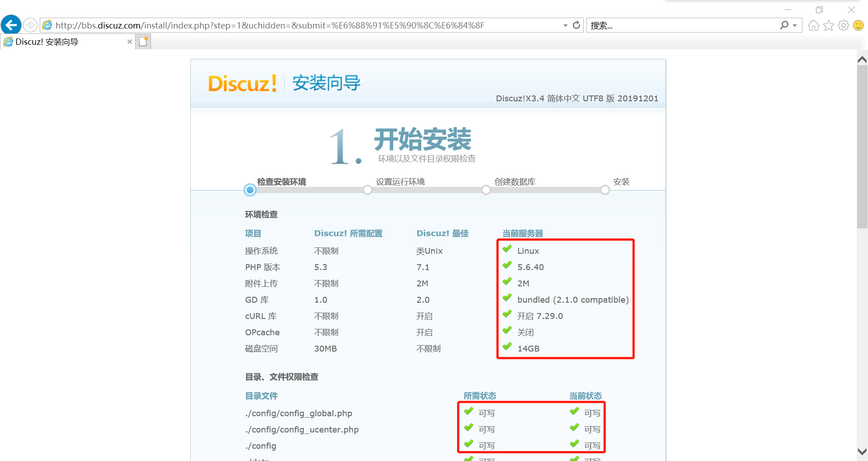Viewport: 868px width, 461px height.
Task: Click the OPcache row label
Action: (x=262, y=333)
